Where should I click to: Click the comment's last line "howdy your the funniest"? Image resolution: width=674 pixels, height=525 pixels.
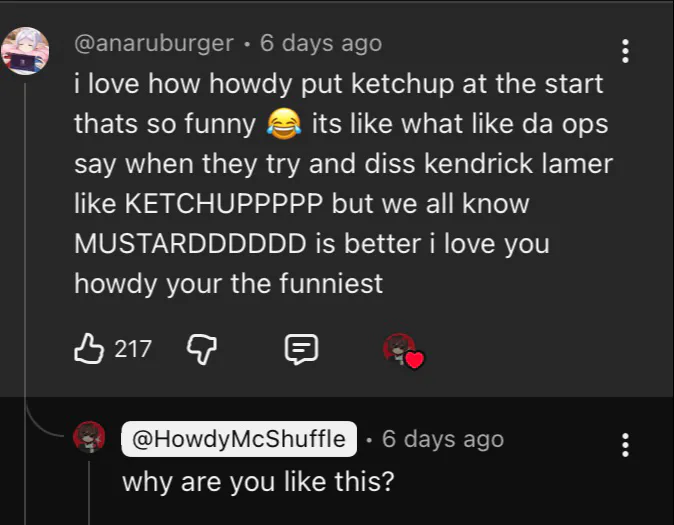coord(228,284)
